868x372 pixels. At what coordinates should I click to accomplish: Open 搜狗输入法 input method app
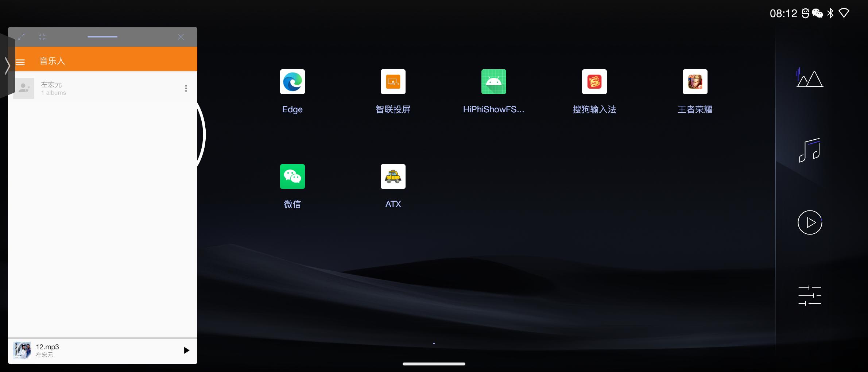coord(594,82)
